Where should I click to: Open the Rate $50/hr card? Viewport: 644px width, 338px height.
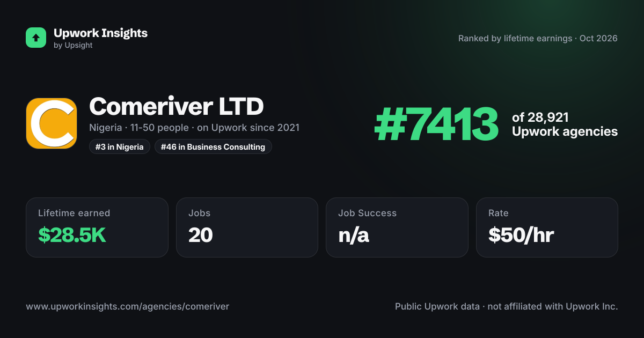click(547, 227)
